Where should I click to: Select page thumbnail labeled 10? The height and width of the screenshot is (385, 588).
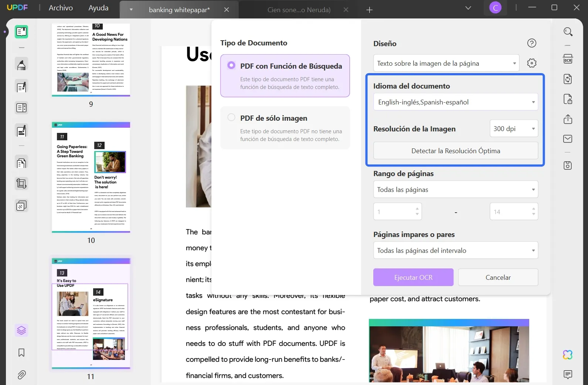click(x=91, y=177)
